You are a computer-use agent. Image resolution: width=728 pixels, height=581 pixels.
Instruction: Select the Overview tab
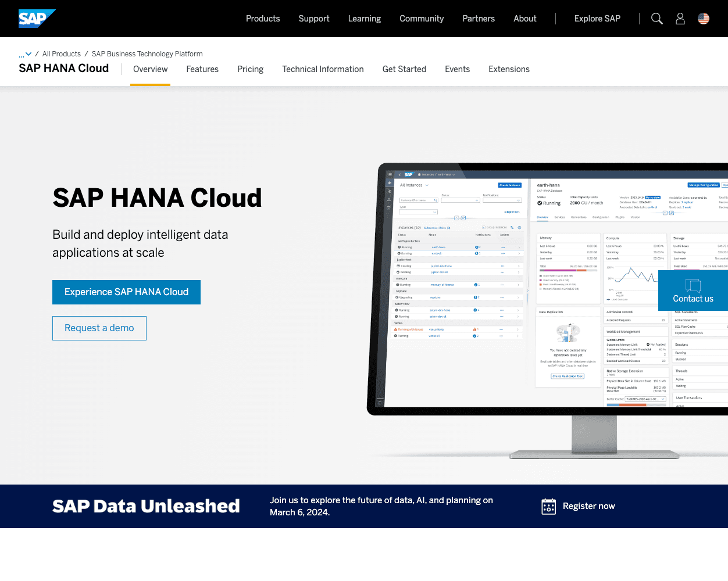(x=150, y=69)
